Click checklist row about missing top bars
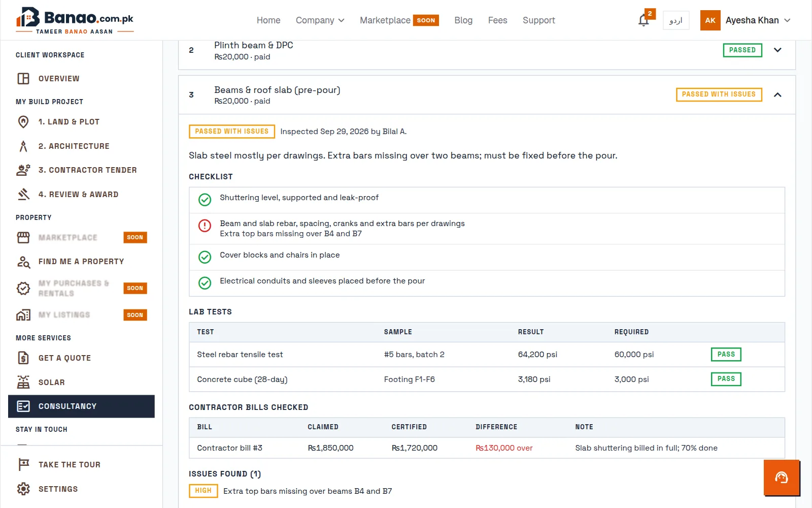The height and width of the screenshot is (508, 812). [x=487, y=229]
